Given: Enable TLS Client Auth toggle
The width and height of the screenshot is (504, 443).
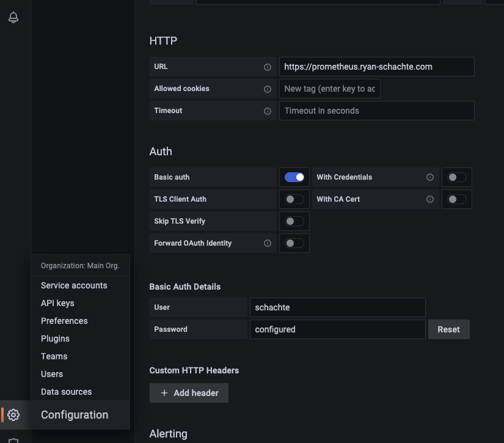Looking at the screenshot, I should 294,199.
